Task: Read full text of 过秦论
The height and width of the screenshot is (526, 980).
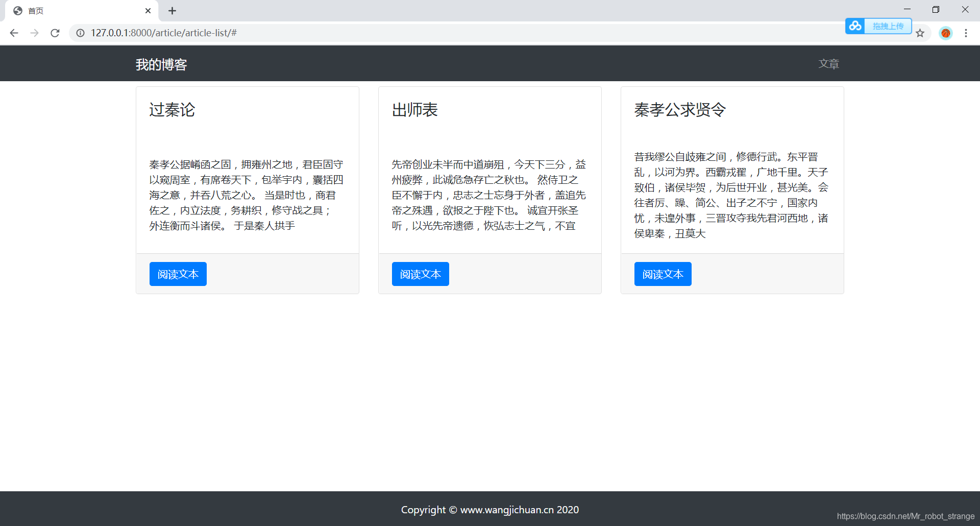Action: [x=178, y=274]
